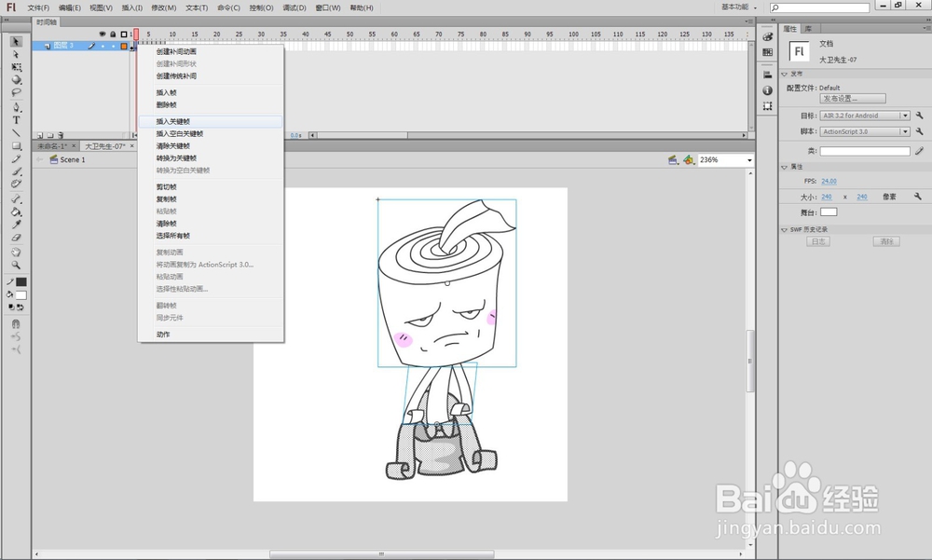Click pencil icon to edit class definition
932x560 pixels.
(x=919, y=151)
